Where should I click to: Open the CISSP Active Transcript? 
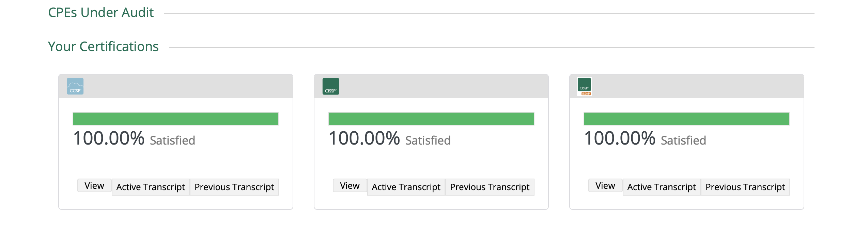point(406,187)
